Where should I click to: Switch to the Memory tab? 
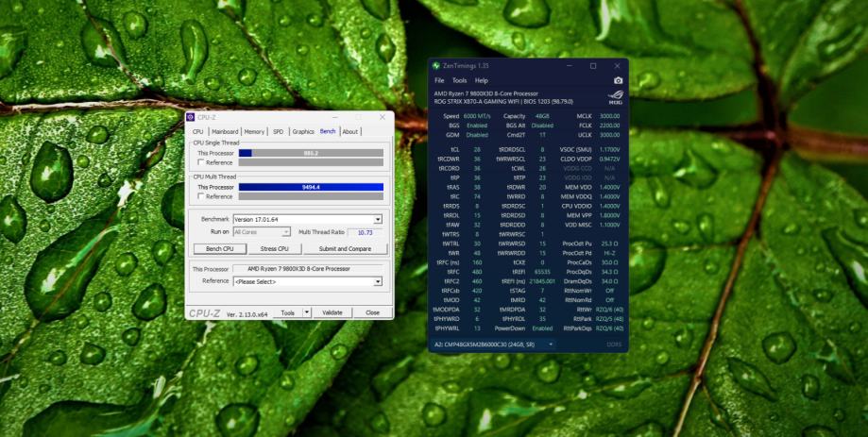coord(254,131)
